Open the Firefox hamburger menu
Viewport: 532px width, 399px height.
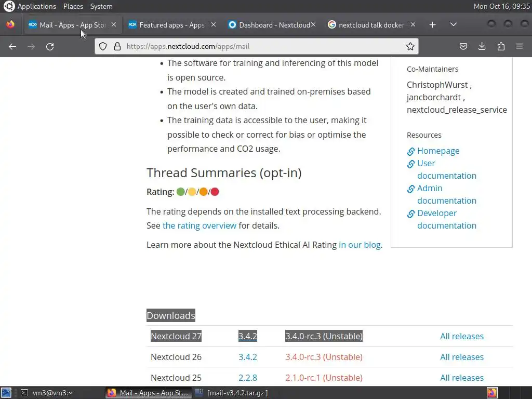click(x=520, y=46)
